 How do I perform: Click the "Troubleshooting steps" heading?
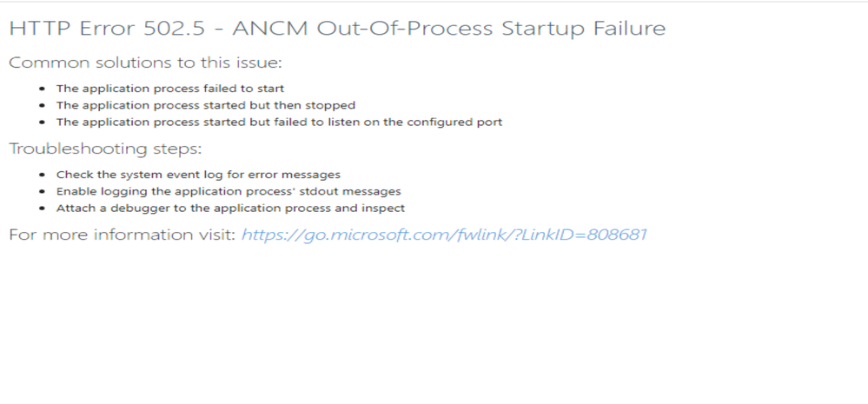point(105,149)
